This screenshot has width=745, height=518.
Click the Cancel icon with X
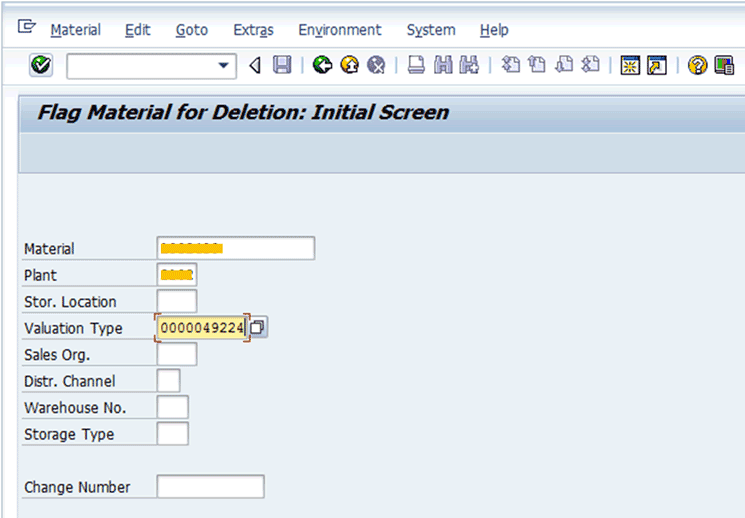click(376, 65)
